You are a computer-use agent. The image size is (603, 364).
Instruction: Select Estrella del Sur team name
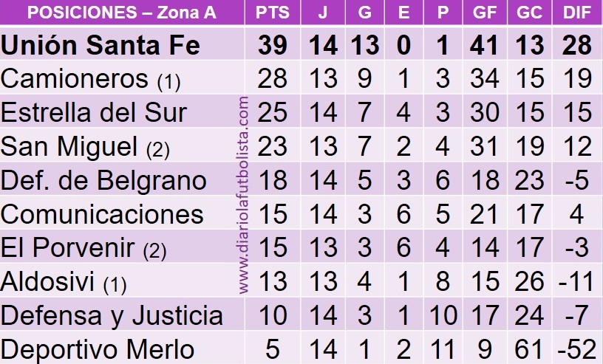tap(93, 113)
